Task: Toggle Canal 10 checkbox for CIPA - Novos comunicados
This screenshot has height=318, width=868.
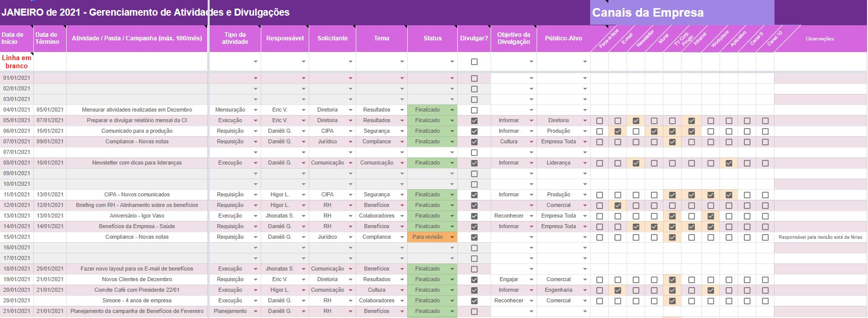Action: (x=765, y=195)
